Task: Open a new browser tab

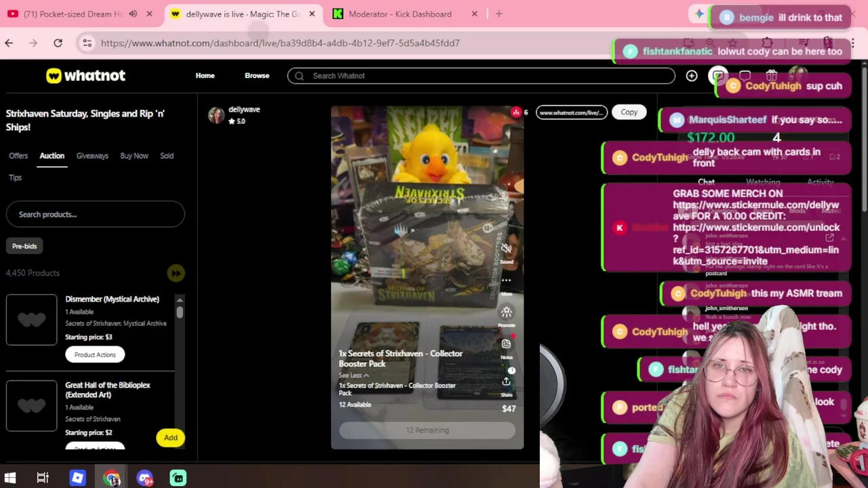Action: pos(499,14)
